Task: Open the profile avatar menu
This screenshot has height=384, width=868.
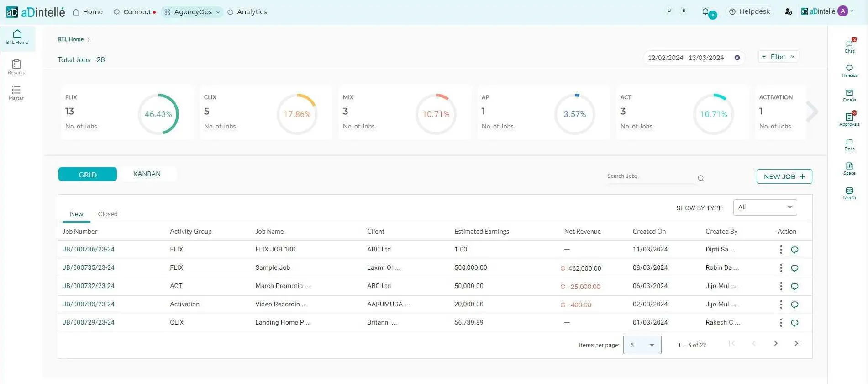Action: [x=843, y=11]
